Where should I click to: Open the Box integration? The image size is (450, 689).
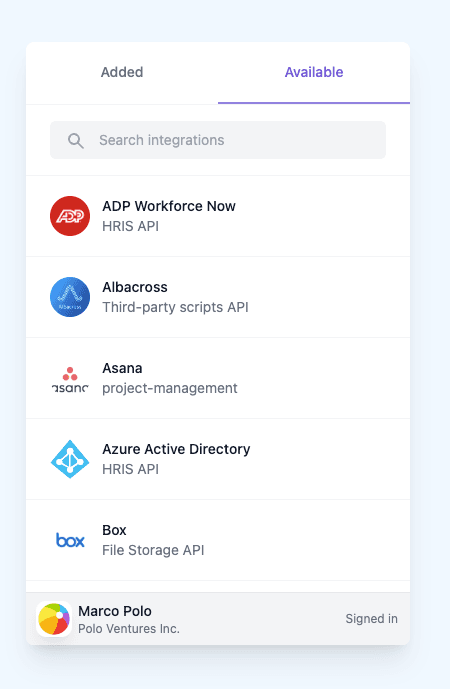pos(218,540)
